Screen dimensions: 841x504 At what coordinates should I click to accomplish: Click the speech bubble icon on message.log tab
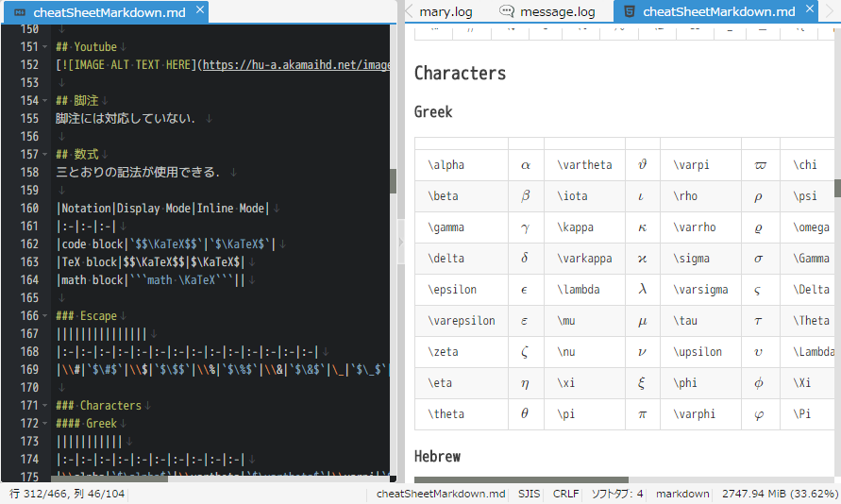click(x=506, y=11)
